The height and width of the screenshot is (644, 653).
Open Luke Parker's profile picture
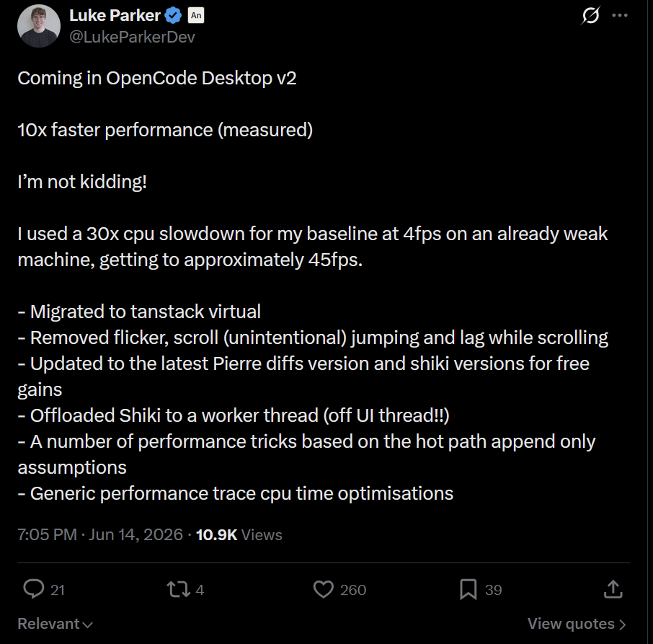[39, 26]
